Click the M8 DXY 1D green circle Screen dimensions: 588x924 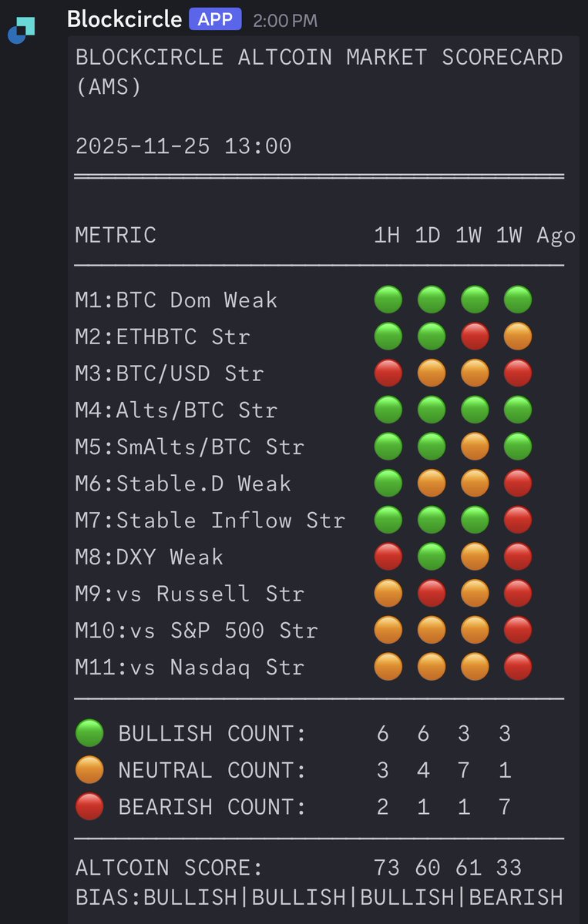pos(432,557)
